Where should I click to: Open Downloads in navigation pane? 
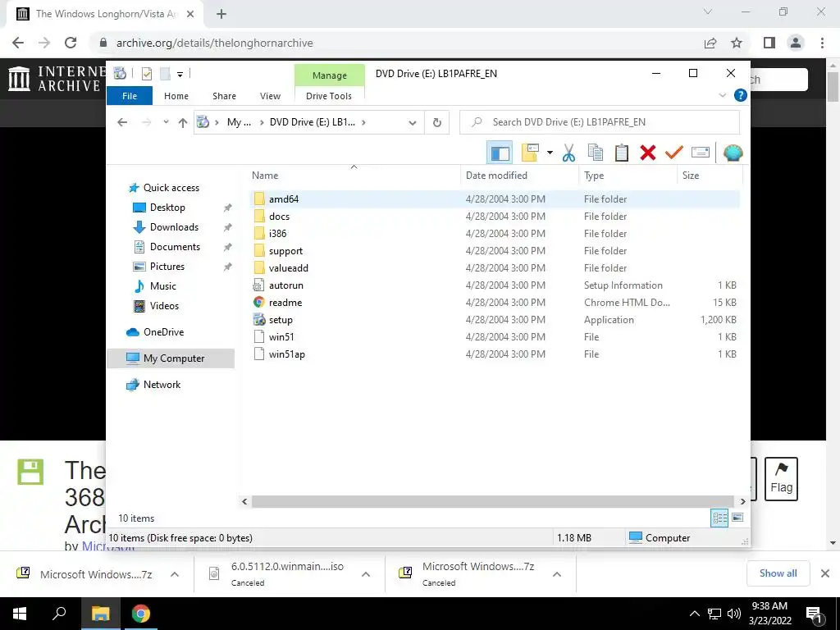coord(174,227)
